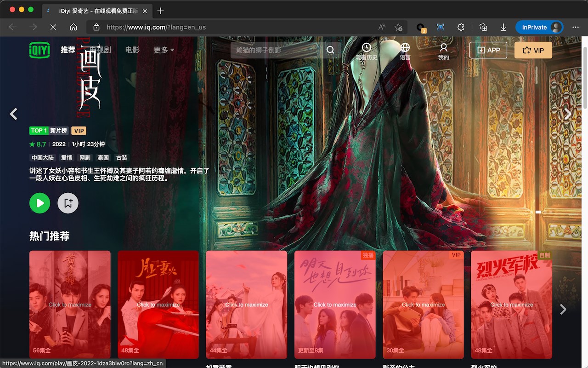Go back to the previous page
Image resolution: width=588 pixels, height=368 pixels.
pos(13,27)
